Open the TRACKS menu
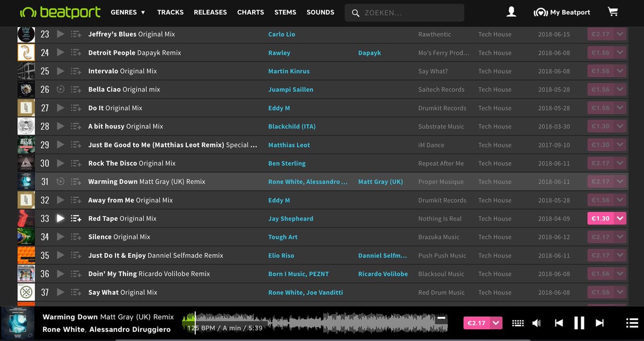The image size is (644, 341). click(x=170, y=12)
